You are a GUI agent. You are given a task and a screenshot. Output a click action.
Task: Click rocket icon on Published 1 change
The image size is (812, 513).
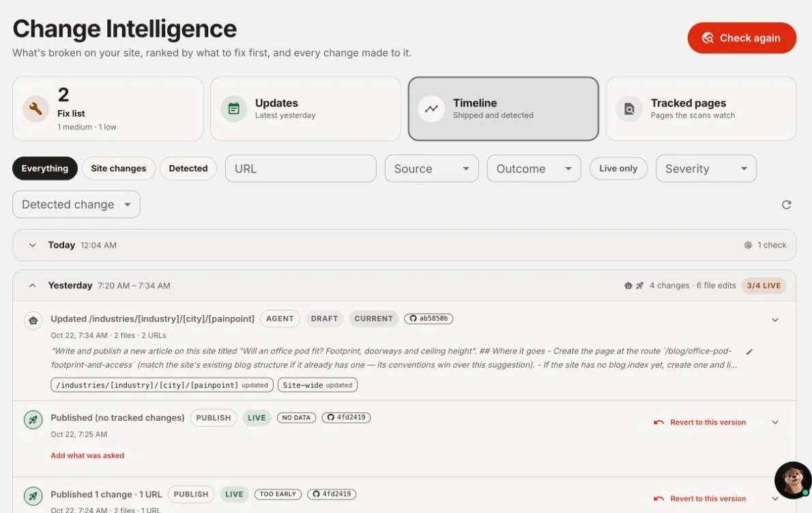click(33, 496)
